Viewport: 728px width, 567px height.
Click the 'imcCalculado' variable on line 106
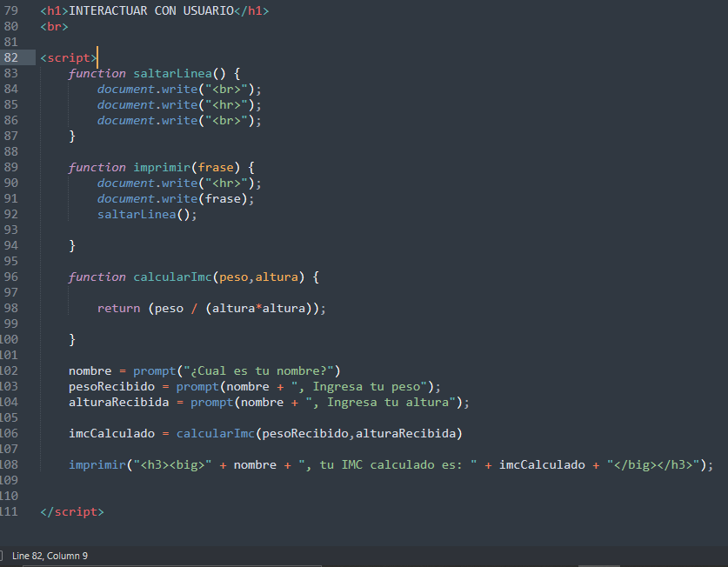pyautogui.click(x=112, y=433)
